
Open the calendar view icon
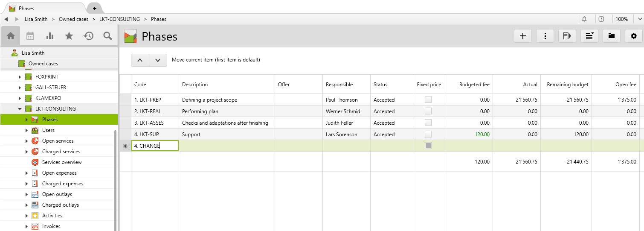tap(30, 36)
